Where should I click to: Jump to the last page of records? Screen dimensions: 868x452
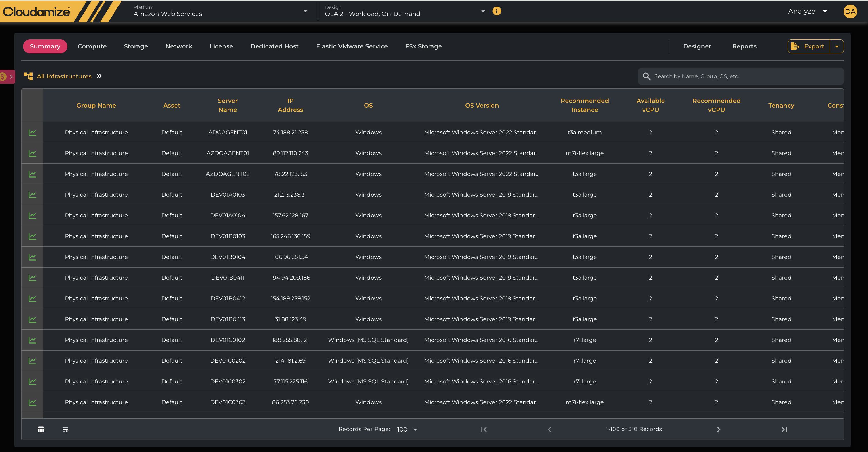tap(784, 430)
